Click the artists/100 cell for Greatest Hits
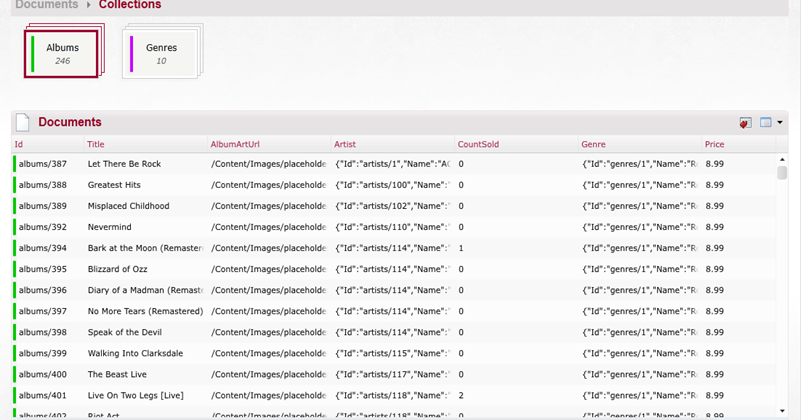This screenshot has width=801, height=420. (393, 185)
